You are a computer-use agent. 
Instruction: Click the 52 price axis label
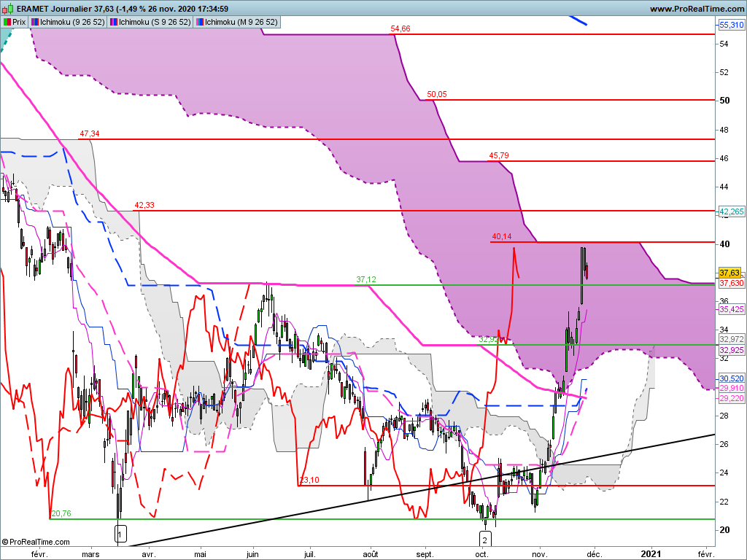point(724,72)
